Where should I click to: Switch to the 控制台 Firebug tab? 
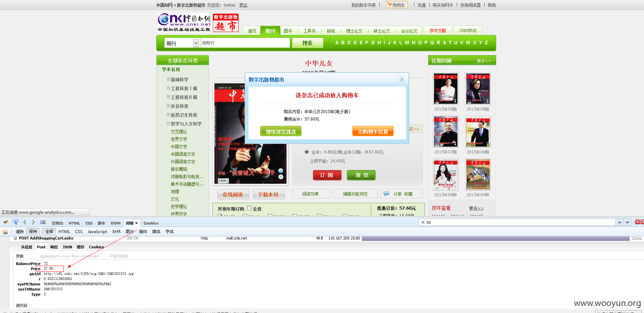click(57, 223)
